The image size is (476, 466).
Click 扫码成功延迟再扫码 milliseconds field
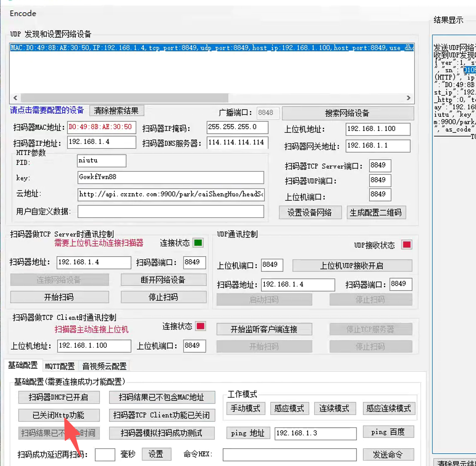(x=105, y=454)
